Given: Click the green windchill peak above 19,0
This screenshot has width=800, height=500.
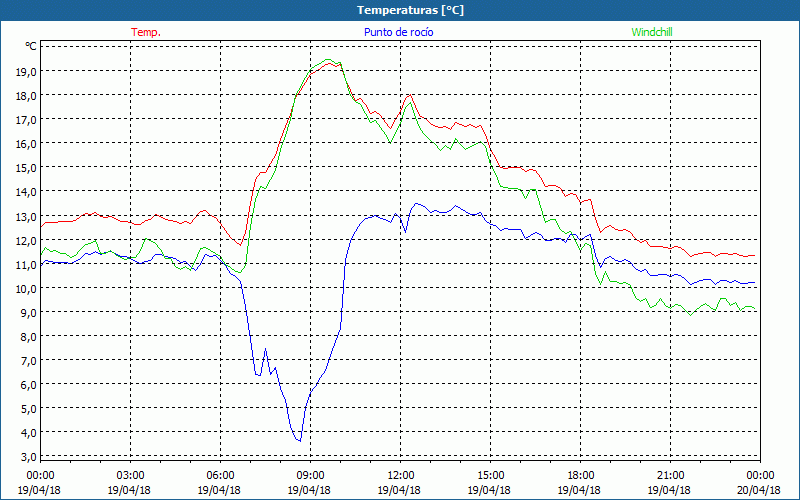Looking at the screenshot, I should (328, 59).
